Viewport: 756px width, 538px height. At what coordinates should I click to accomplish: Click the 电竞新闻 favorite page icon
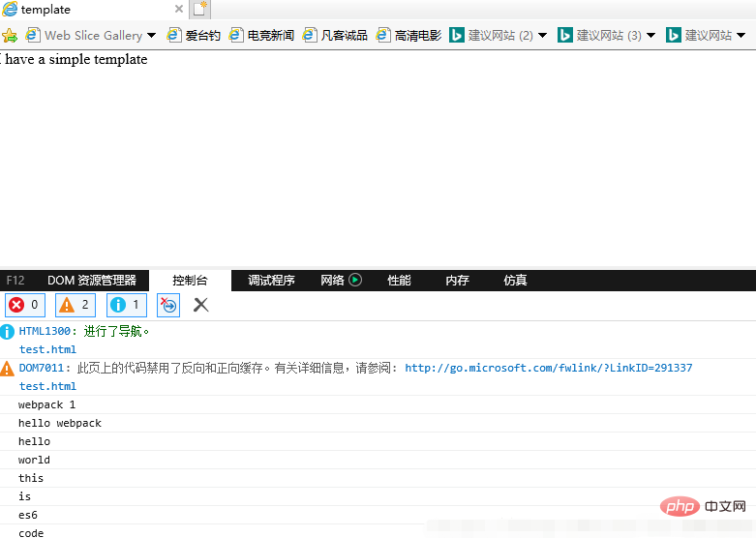tap(236, 35)
